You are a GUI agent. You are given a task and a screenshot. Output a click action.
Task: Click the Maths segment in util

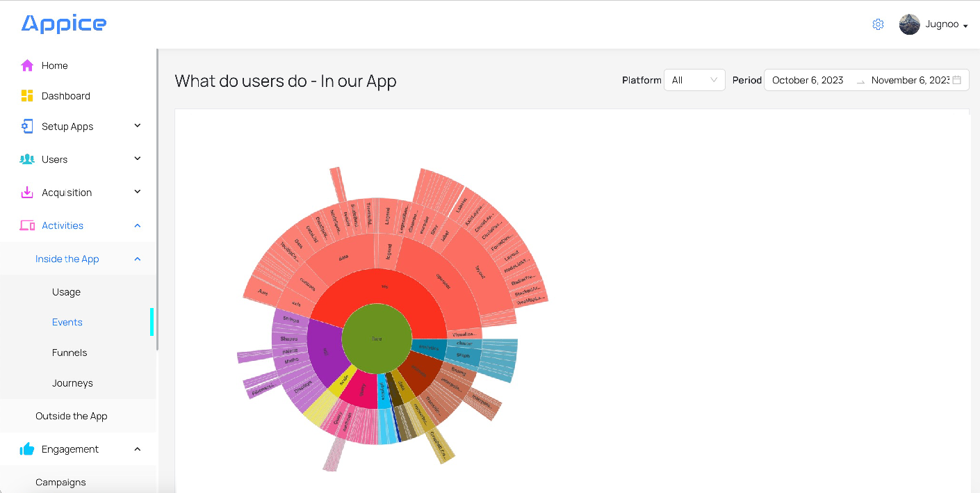click(x=291, y=359)
